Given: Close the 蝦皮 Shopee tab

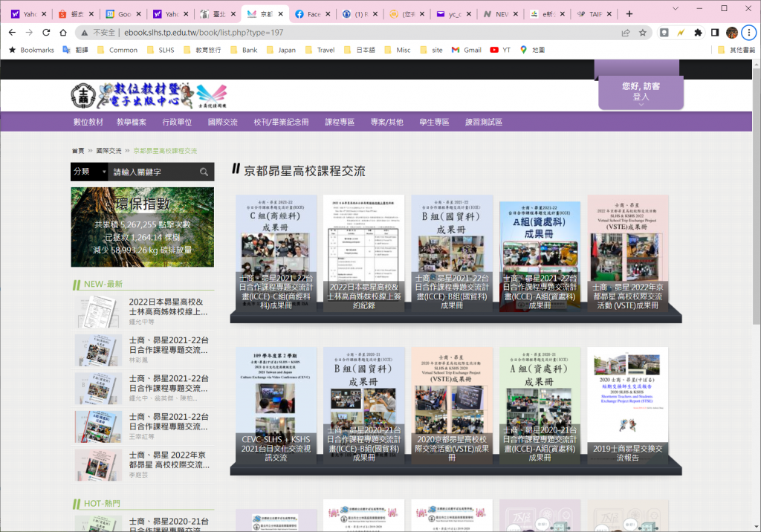Looking at the screenshot, I should 91,14.
